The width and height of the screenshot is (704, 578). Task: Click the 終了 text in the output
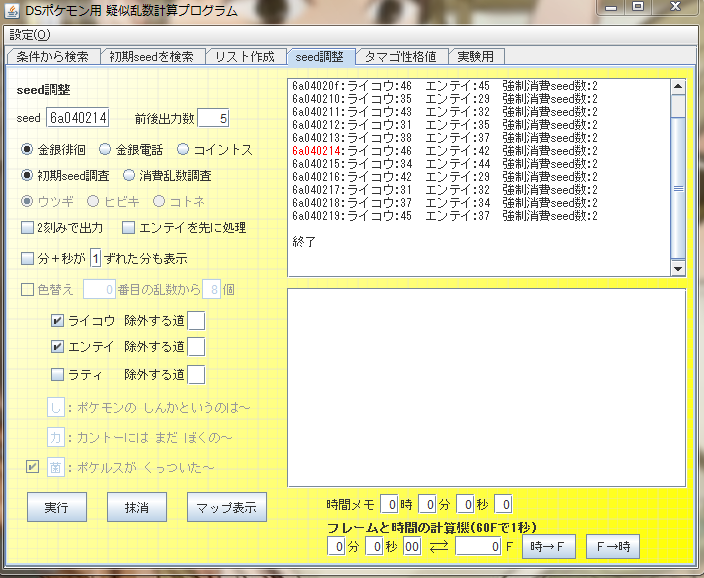(304, 242)
